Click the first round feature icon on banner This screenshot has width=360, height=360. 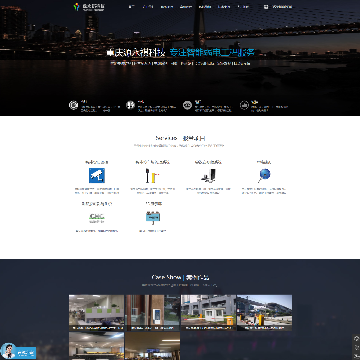coord(73,105)
